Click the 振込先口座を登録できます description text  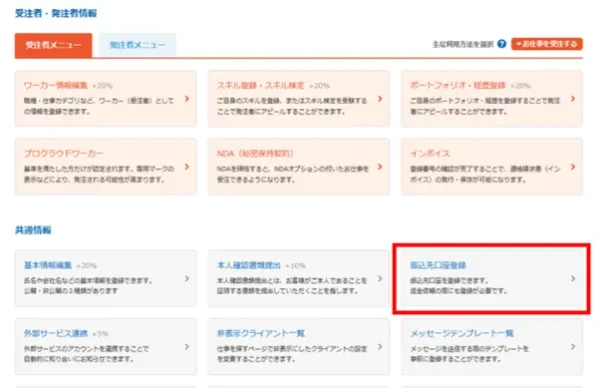click(449, 280)
